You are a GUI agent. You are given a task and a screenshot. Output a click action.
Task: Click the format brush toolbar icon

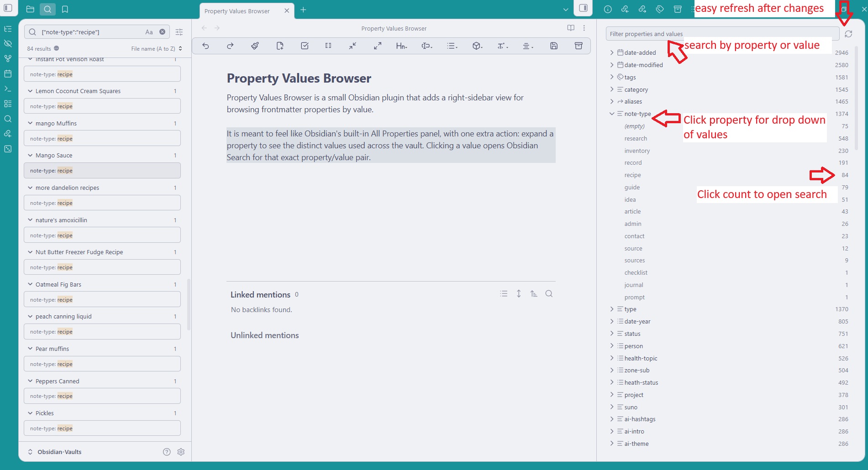tap(255, 46)
